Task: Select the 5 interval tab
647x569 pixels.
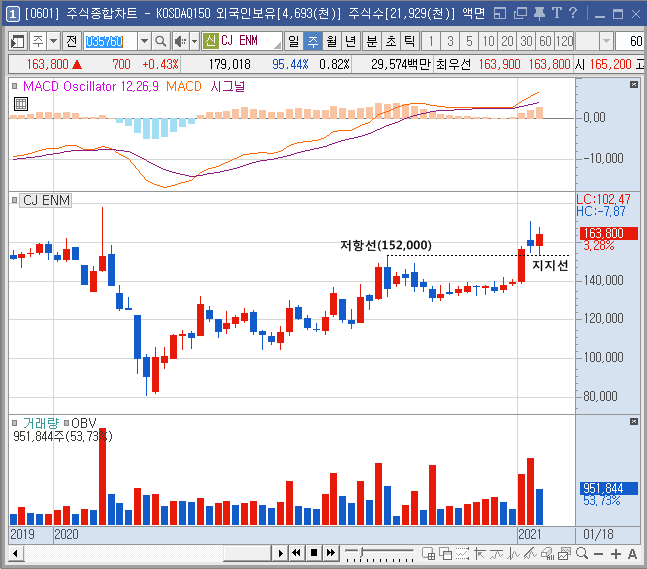Action: point(468,41)
